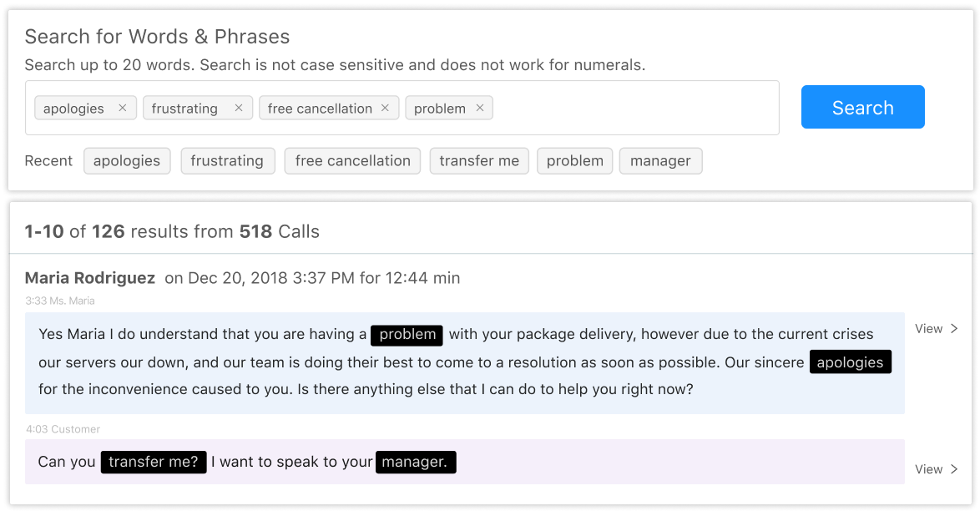This screenshot has height=511, width=980.
Task: Click the blue Search button
Action: click(862, 107)
